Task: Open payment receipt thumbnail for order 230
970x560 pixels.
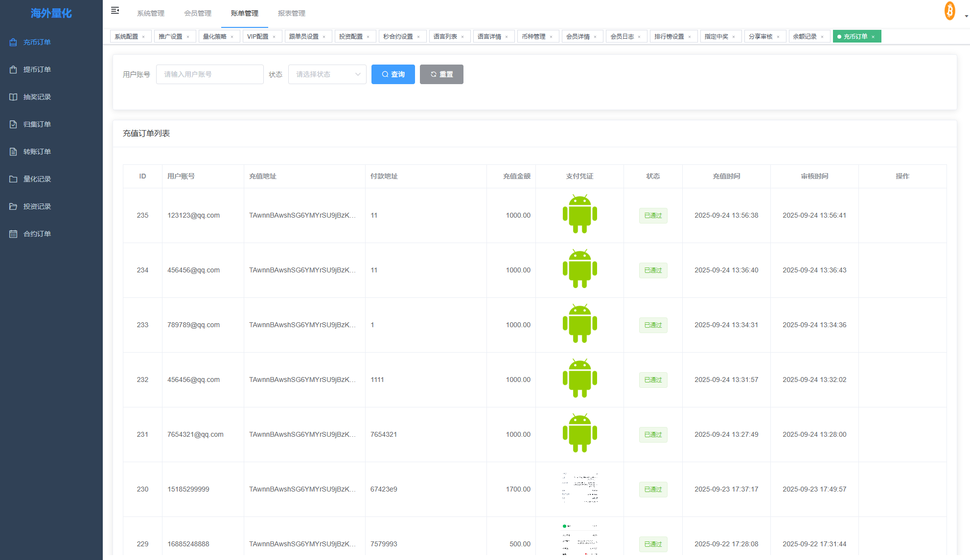Action: [x=579, y=488]
